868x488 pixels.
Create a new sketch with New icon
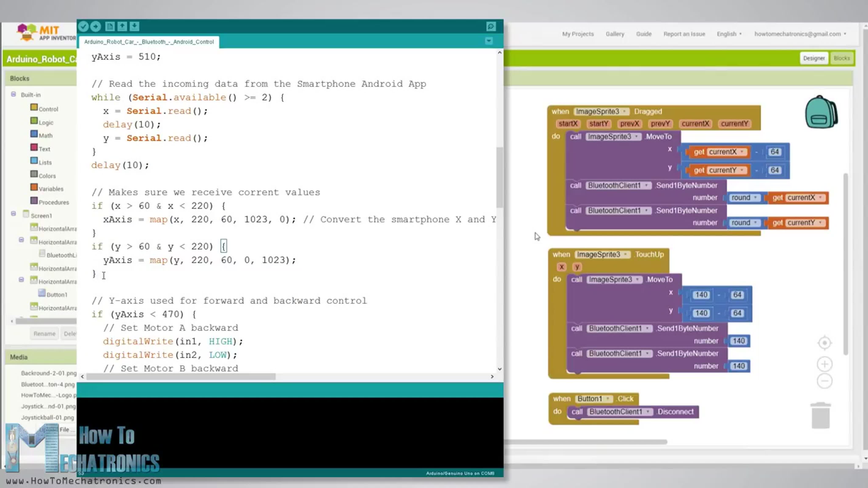click(110, 26)
